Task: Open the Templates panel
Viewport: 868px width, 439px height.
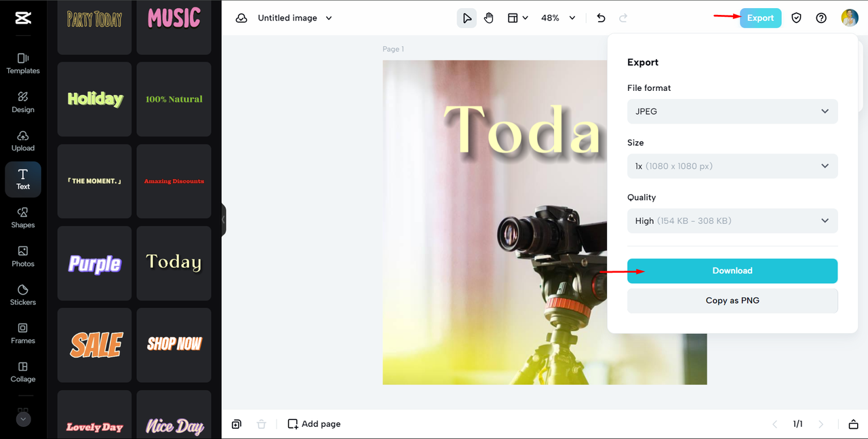Action: click(x=23, y=63)
